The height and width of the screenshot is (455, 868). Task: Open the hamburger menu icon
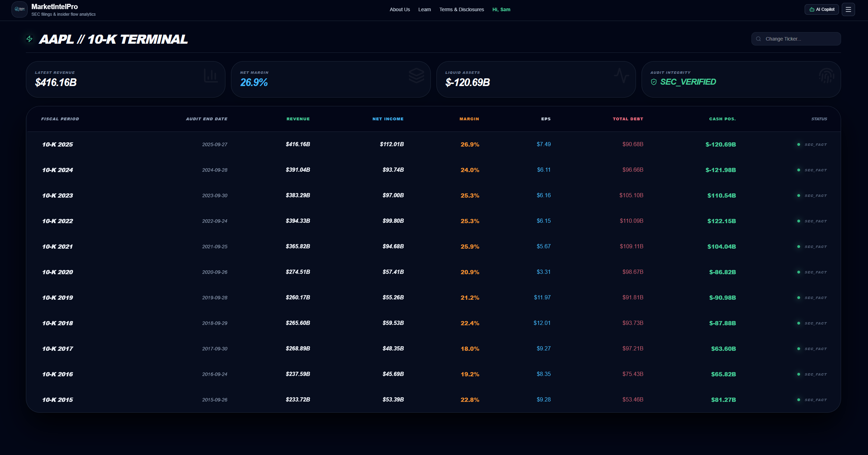[848, 9]
